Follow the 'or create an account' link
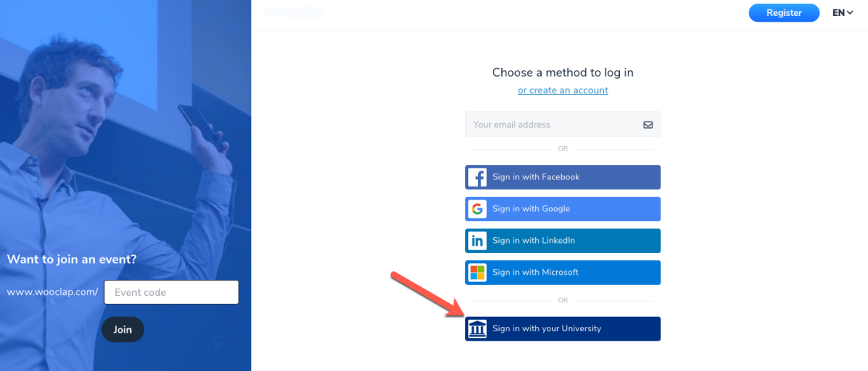 click(x=563, y=90)
